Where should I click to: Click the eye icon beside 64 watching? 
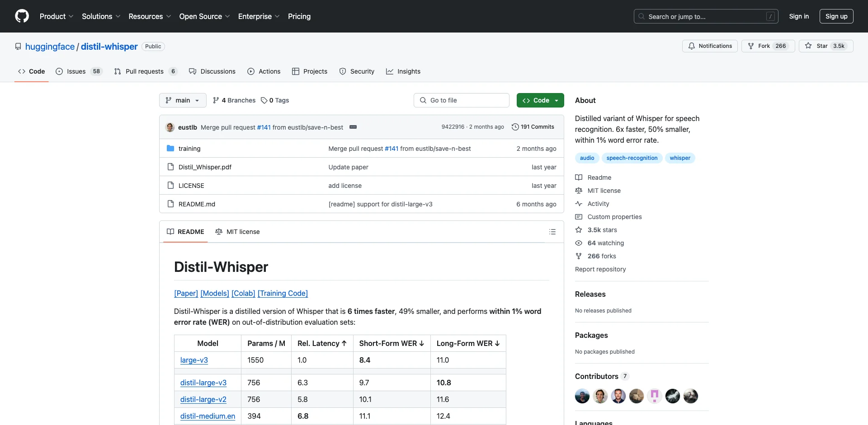point(579,243)
